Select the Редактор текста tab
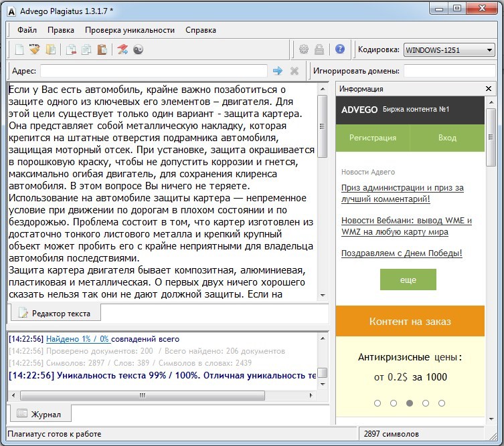504x446 pixels. 56,313
